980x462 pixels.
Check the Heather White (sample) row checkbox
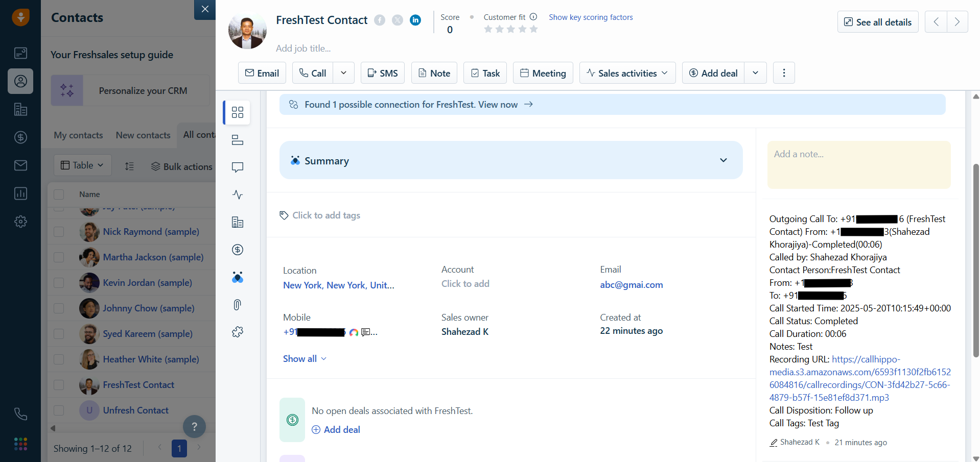[x=59, y=359]
